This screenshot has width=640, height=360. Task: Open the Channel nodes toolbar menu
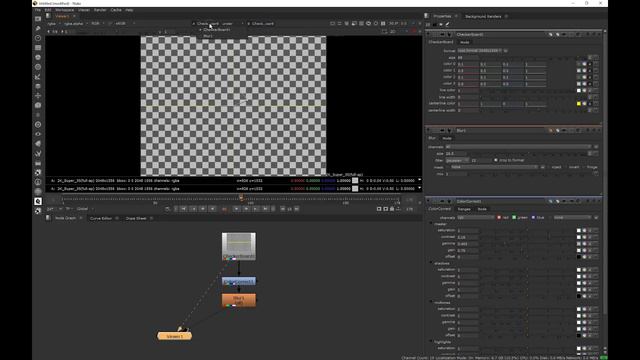(38, 48)
